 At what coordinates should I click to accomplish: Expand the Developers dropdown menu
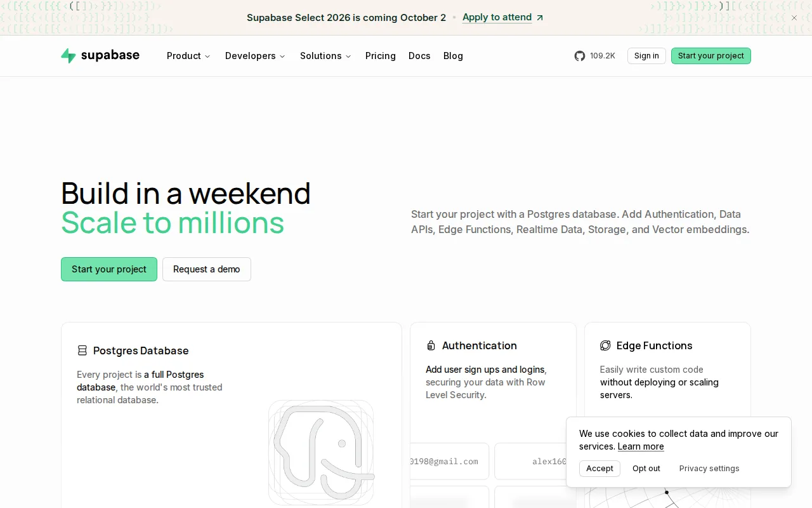click(255, 56)
